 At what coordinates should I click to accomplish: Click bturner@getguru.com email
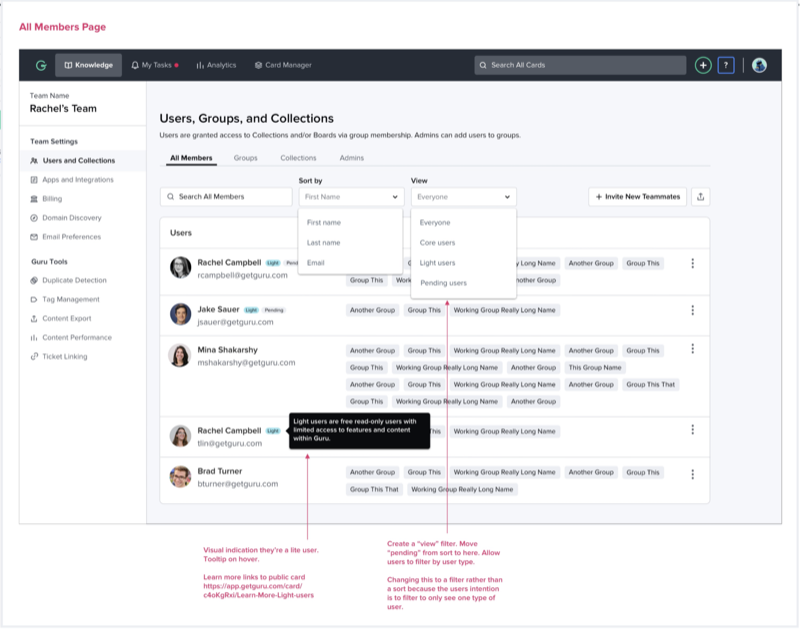pyautogui.click(x=238, y=484)
